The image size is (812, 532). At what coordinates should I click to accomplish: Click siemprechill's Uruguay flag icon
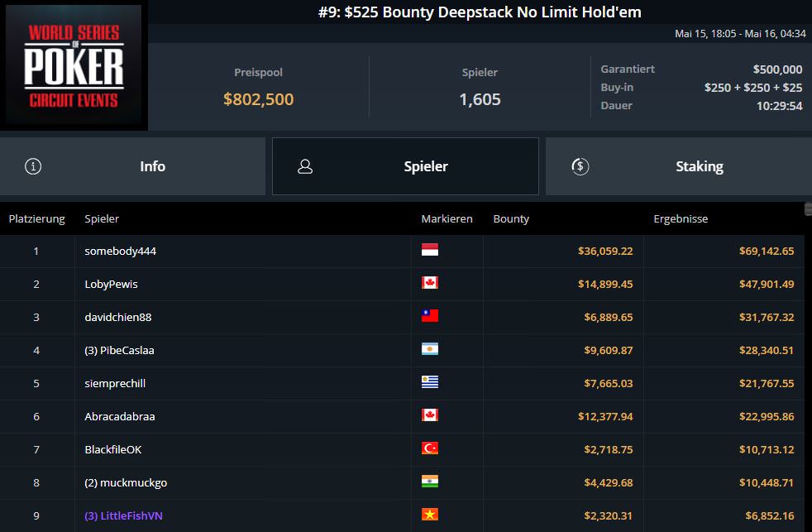click(x=429, y=382)
